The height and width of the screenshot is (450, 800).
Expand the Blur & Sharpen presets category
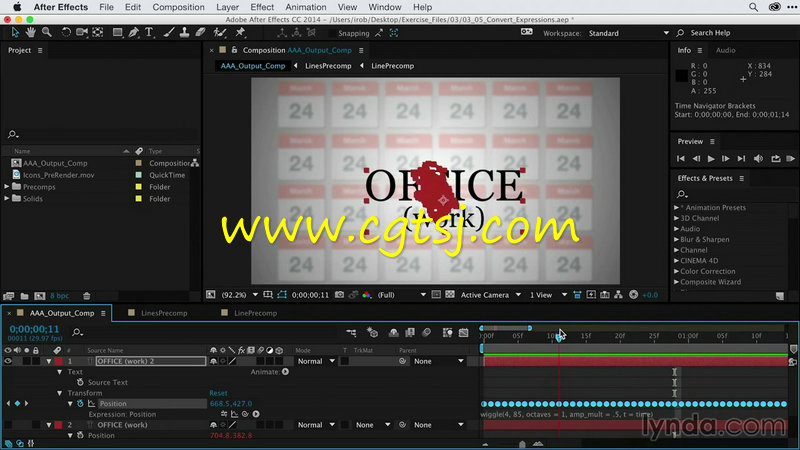[677, 239]
